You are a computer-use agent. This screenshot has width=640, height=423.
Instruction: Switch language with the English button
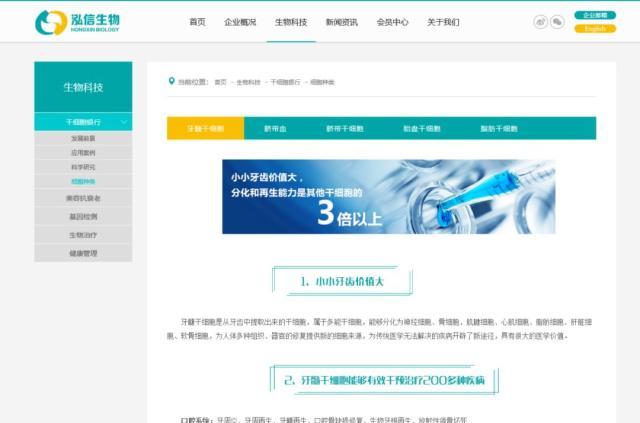pyautogui.click(x=595, y=29)
